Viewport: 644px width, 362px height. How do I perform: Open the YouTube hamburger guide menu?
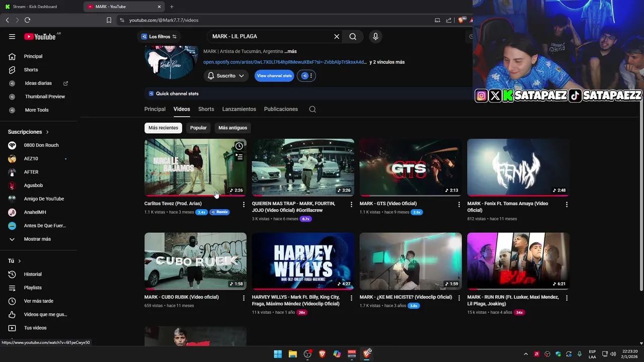coord(12,36)
